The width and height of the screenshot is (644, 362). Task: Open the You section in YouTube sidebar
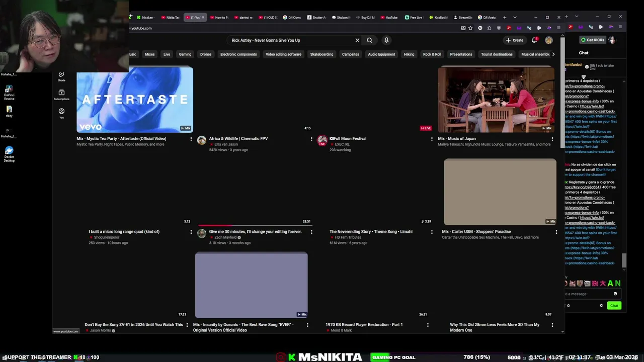click(61, 113)
